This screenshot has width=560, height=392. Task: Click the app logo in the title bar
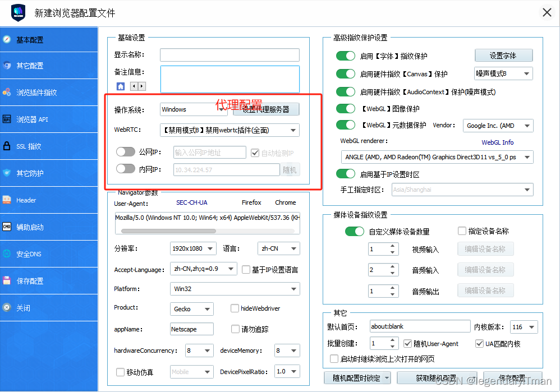point(18,13)
